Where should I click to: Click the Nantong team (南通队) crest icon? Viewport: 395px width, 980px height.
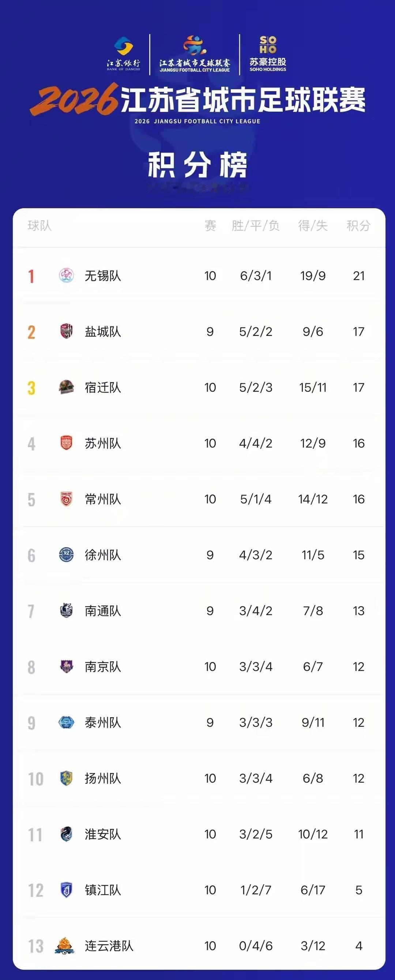click(66, 611)
